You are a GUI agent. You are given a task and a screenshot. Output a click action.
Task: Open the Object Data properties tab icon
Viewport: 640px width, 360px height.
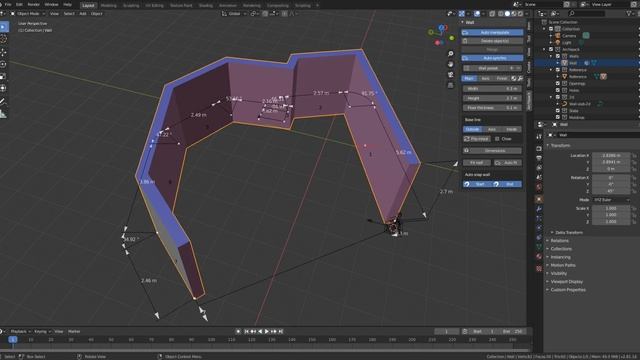pos(539,247)
